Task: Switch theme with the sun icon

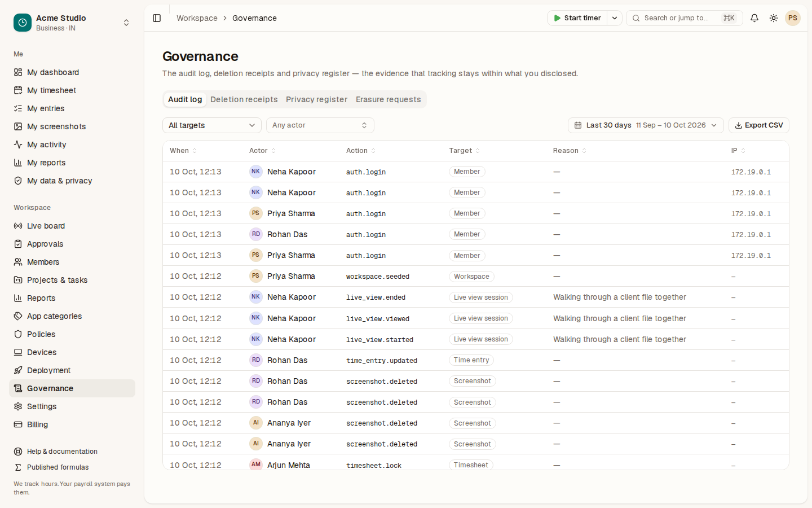Action: pyautogui.click(x=774, y=18)
